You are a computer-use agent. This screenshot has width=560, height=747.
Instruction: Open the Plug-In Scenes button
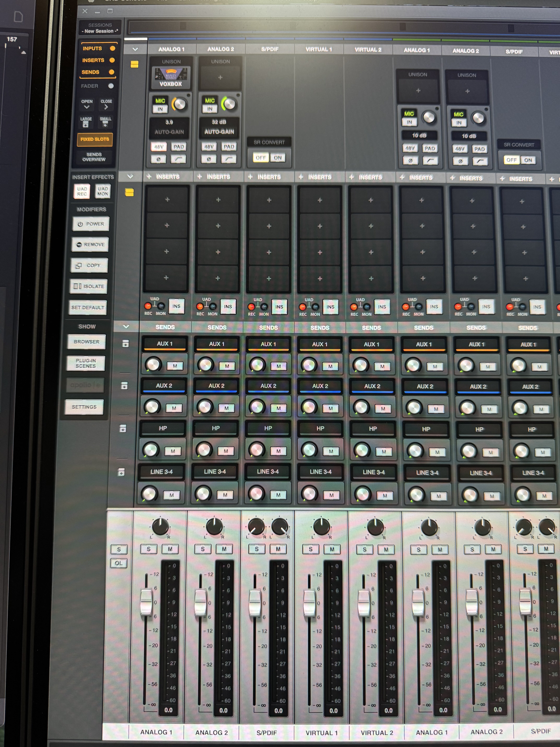(x=86, y=363)
